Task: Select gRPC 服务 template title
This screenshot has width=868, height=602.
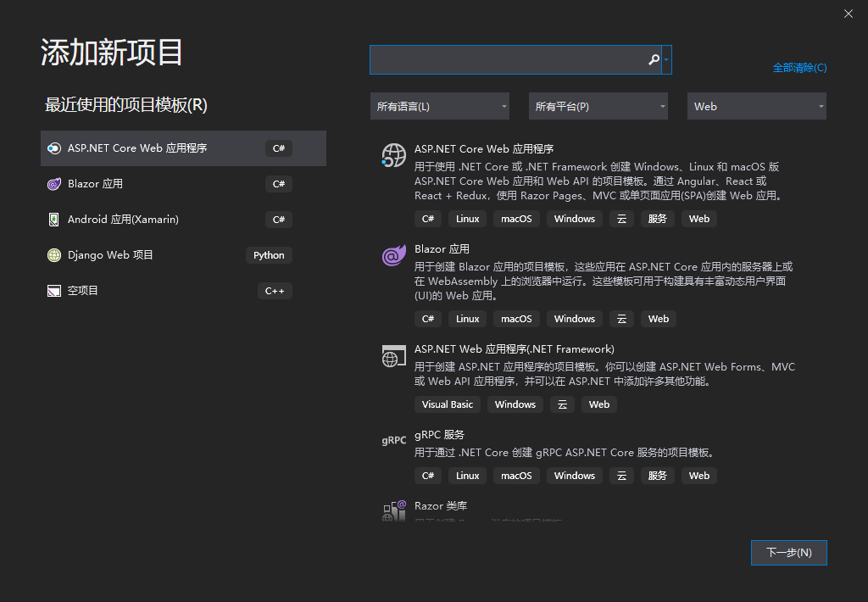Action: tap(439, 435)
